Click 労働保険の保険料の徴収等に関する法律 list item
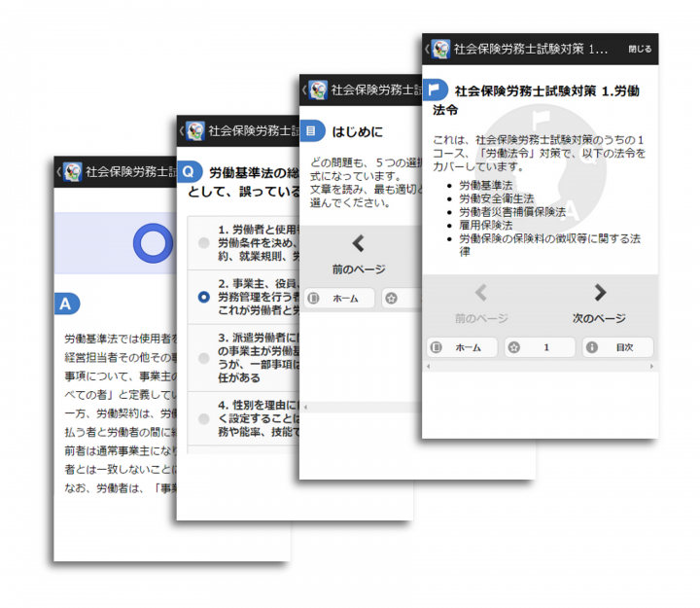The height and width of the screenshot is (608, 700). tap(550, 245)
